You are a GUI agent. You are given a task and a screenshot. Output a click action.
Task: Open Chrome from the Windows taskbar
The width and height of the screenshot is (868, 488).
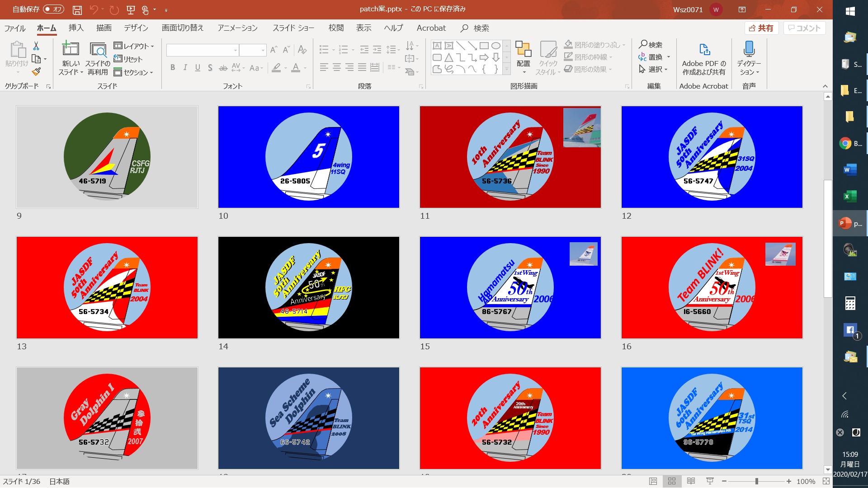coord(845,143)
